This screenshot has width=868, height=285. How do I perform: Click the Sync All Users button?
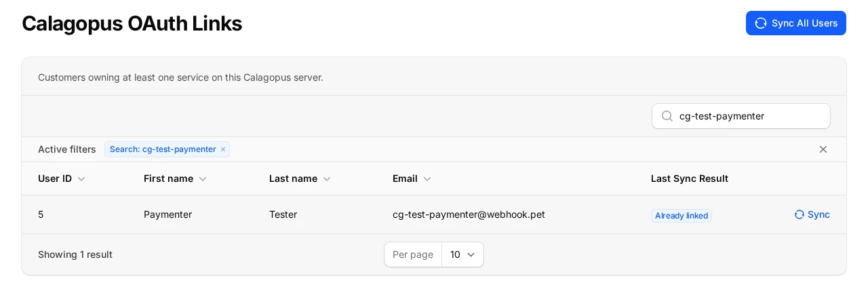795,23
